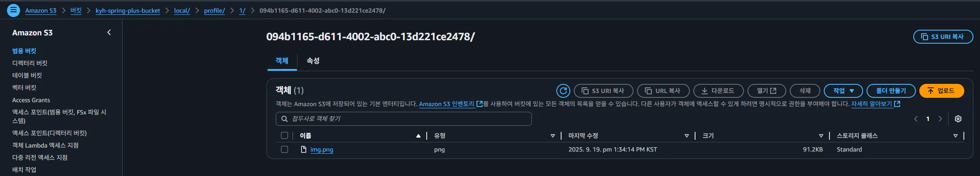Image resolution: width=980 pixels, height=176 pixels.
Task: Click the 폴더 만들기 button
Action: pyautogui.click(x=891, y=91)
